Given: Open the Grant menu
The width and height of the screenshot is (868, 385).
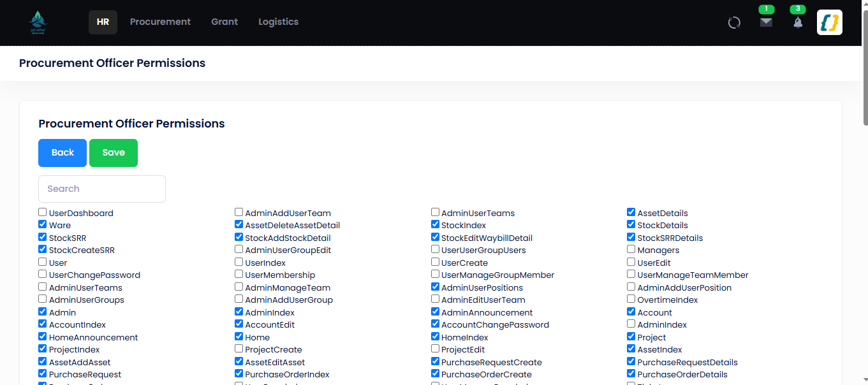Looking at the screenshot, I should [224, 22].
